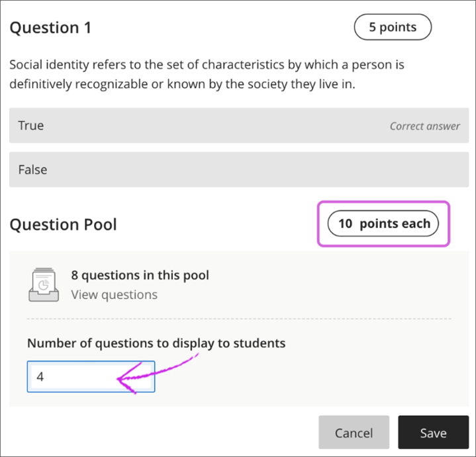Click the 'definitively recognizable' line of question text
The height and width of the screenshot is (457, 476).
[181, 85]
